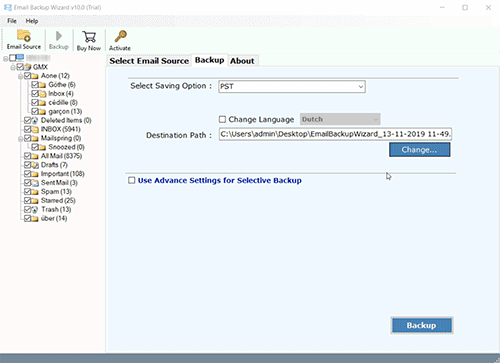Screen dimensions: 500x363
Task: Click the Important folder icon
Action: click(x=35, y=174)
